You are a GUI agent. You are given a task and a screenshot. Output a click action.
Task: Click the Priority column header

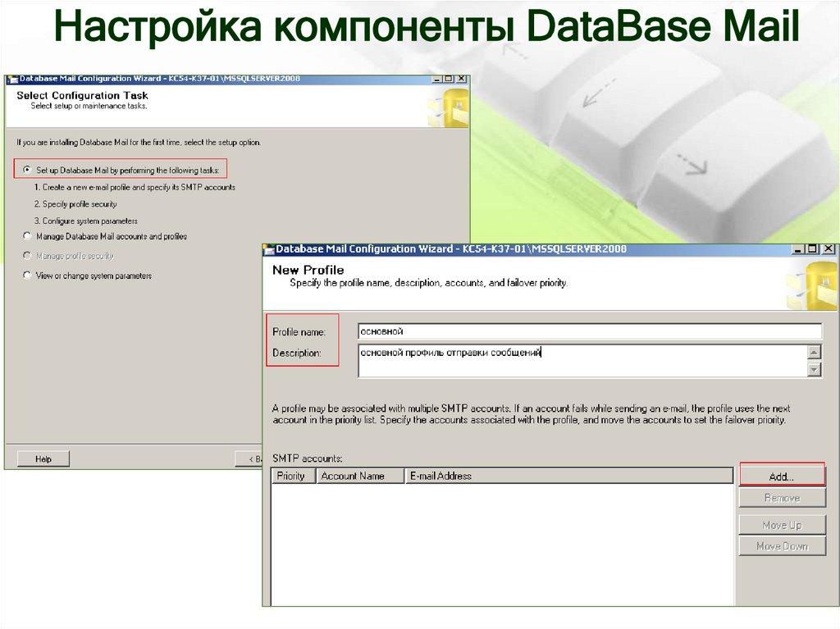pos(292,476)
